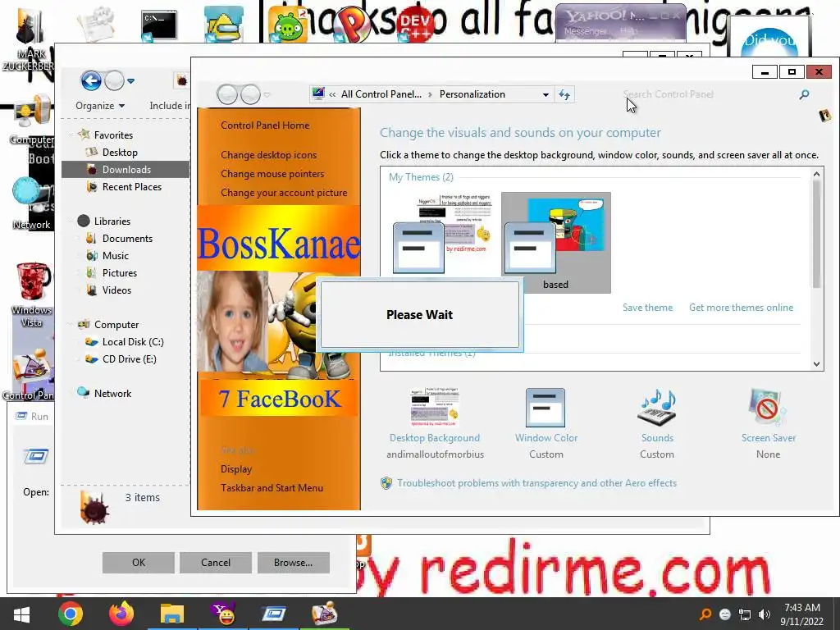Click the Search Control Panel field

point(708,94)
